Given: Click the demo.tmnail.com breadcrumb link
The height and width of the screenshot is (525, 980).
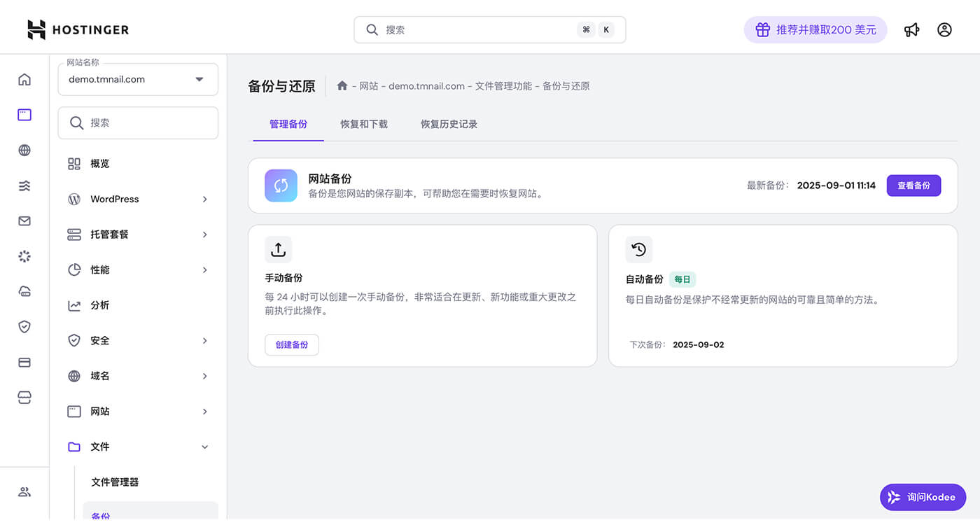Looking at the screenshot, I should click(x=427, y=86).
